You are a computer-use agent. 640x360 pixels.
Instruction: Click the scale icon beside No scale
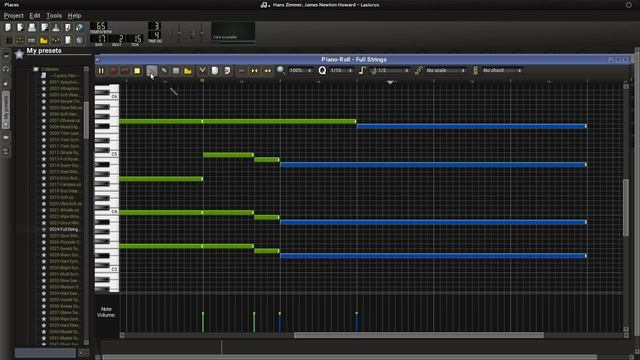point(418,71)
